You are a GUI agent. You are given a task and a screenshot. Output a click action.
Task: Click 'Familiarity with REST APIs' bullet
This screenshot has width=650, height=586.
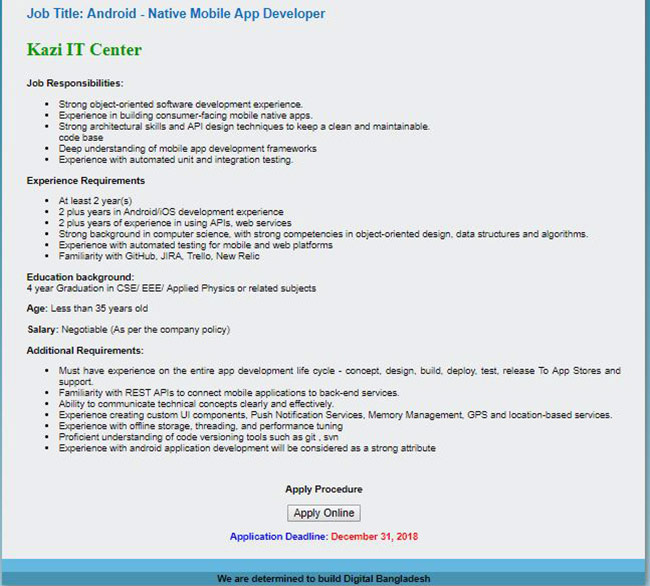click(229, 392)
